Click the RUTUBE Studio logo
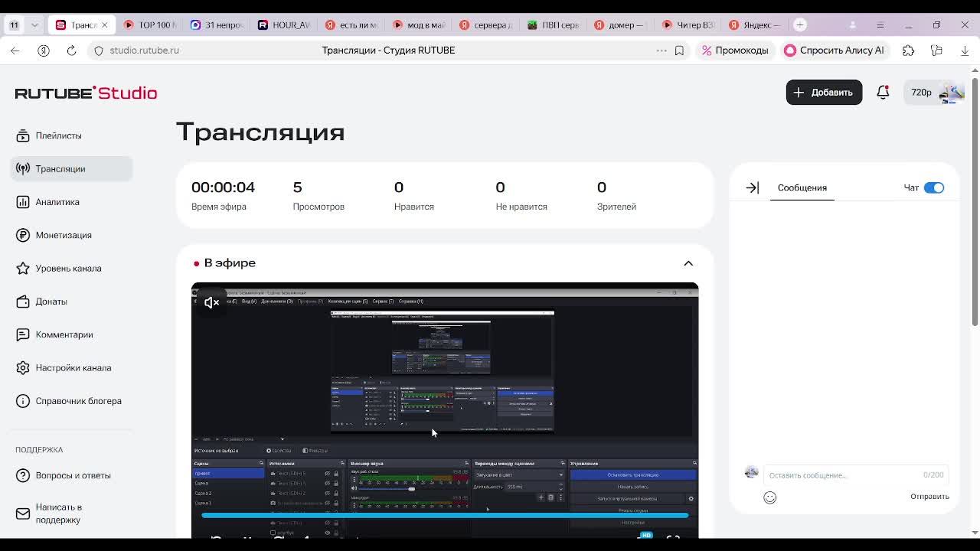 (x=86, y=93)
